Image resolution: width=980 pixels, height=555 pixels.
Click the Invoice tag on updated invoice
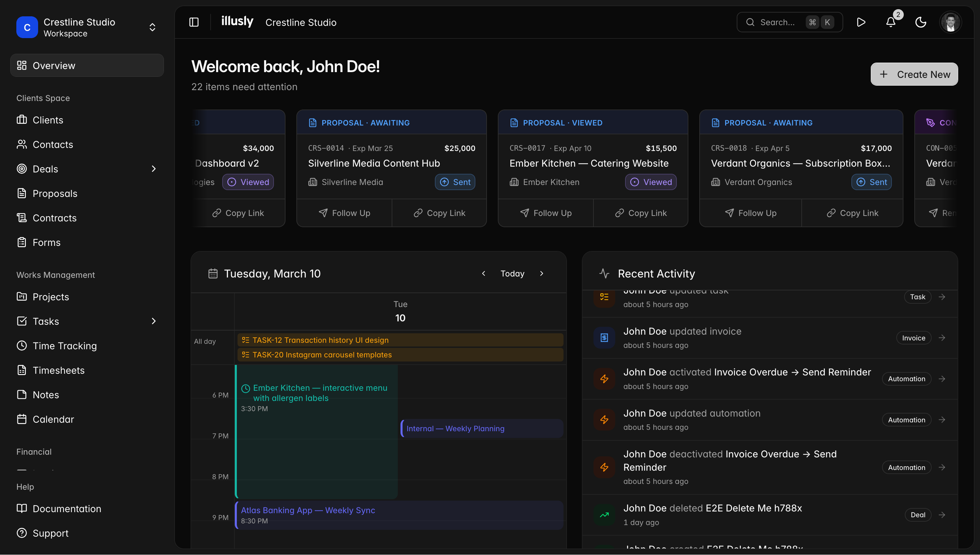pyautogui.click(x=913, y=338)
